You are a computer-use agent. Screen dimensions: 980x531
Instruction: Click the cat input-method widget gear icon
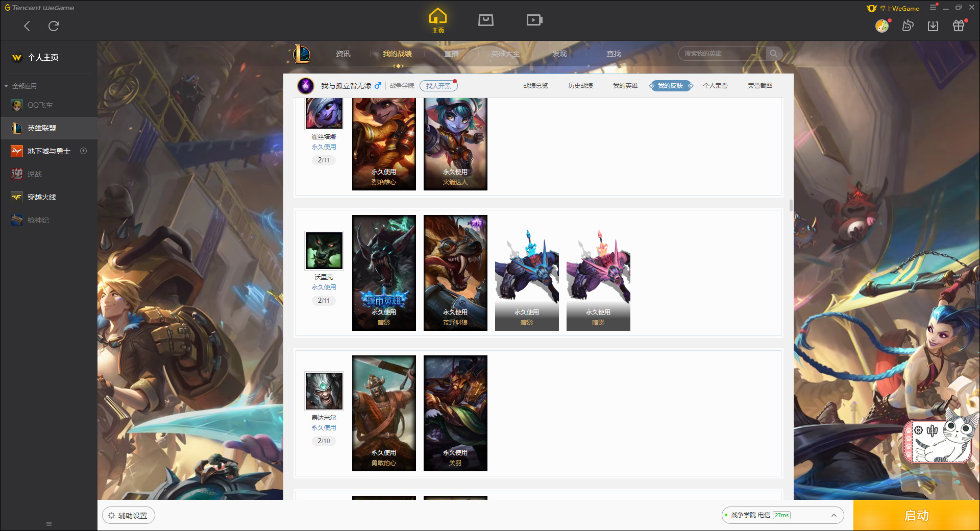[918, 430]
